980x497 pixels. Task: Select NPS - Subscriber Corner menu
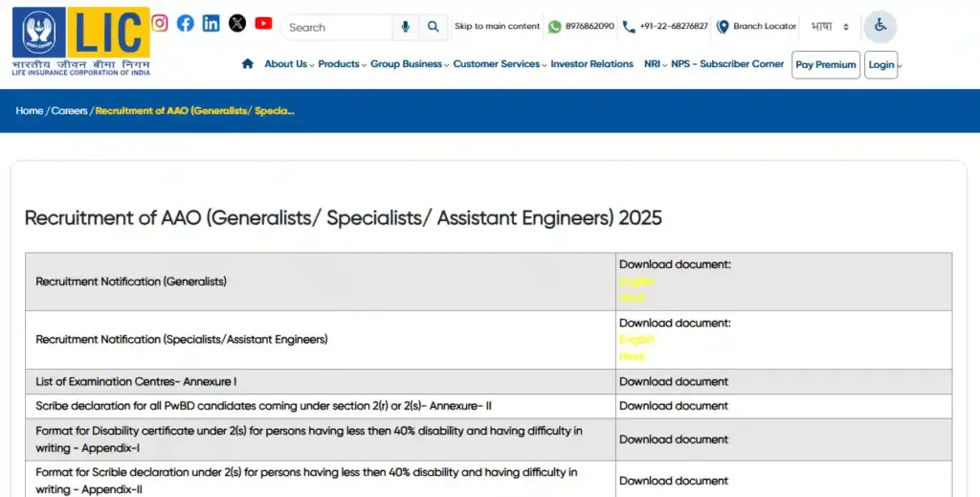tap(727, 64)
